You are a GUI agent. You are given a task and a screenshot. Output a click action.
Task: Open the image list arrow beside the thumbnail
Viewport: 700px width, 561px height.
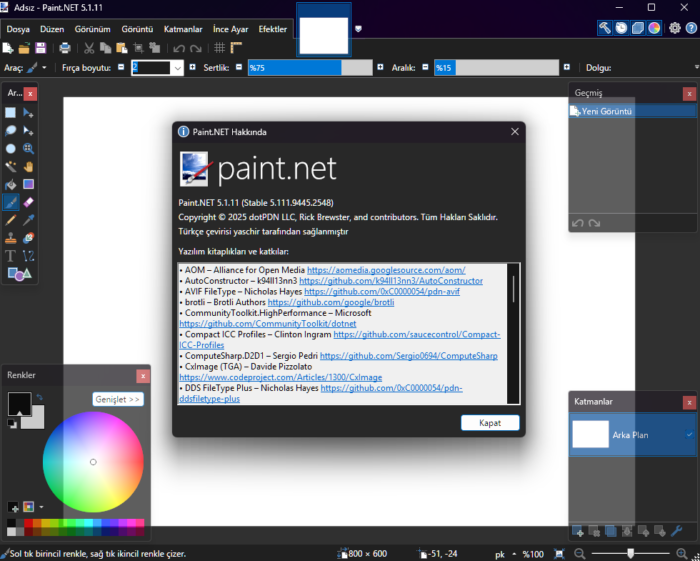[358, 29]
